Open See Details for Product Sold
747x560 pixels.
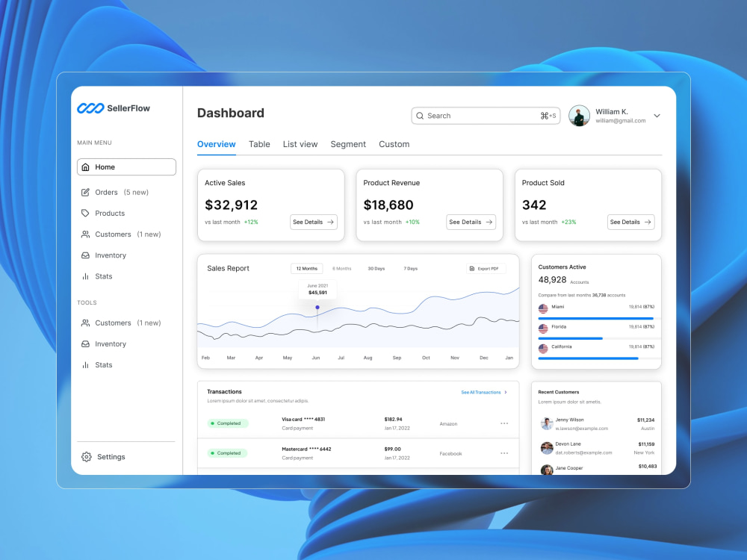630,222
